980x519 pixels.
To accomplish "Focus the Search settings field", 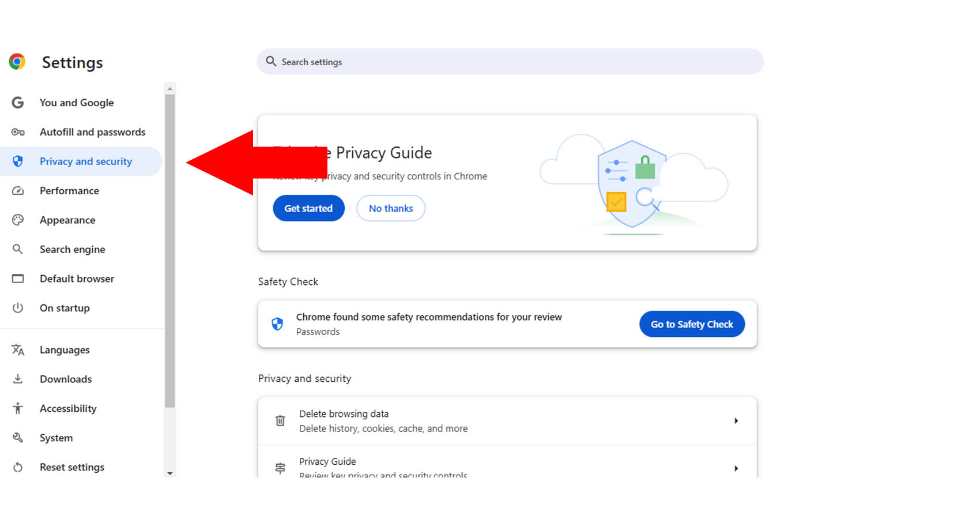I will click(x=510, y=62).
